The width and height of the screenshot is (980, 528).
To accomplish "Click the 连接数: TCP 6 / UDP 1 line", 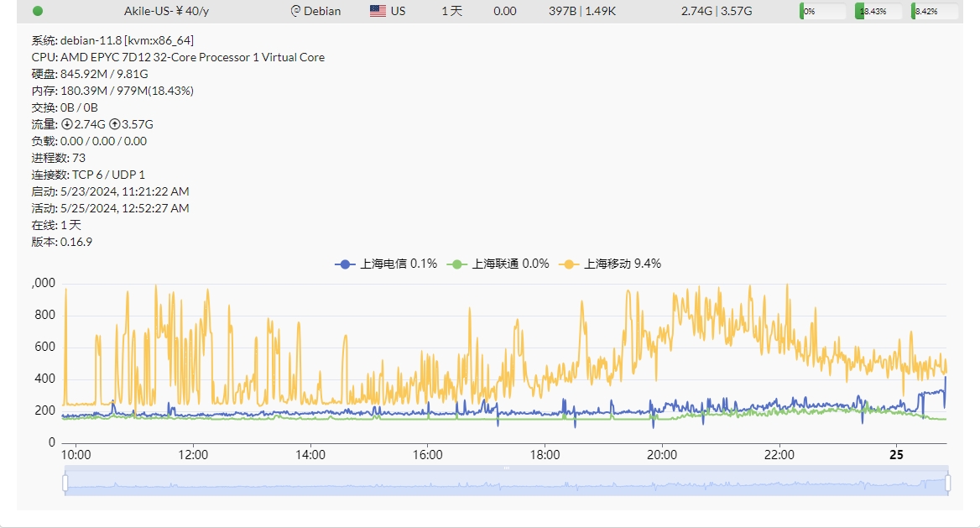I will click(x=88, y=175).
